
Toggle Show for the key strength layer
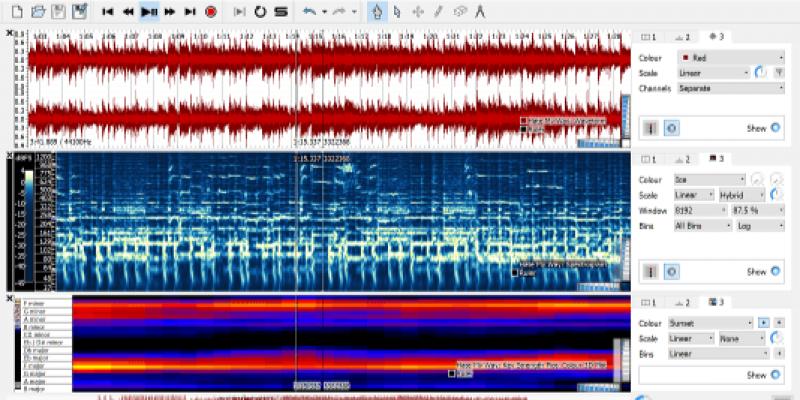pos(776,375)
